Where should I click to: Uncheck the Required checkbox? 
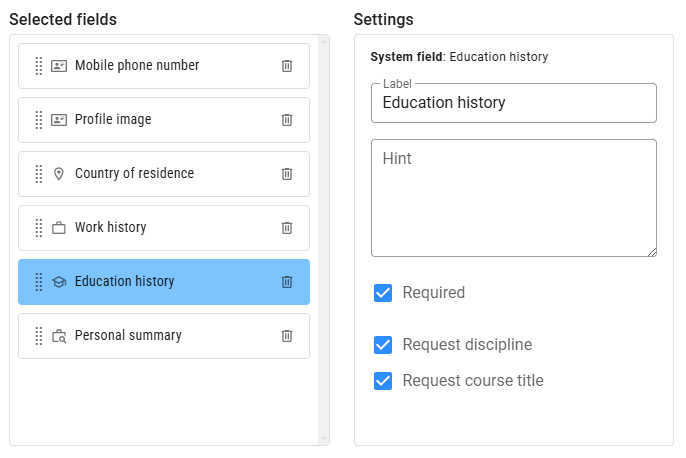pos(383,293)
